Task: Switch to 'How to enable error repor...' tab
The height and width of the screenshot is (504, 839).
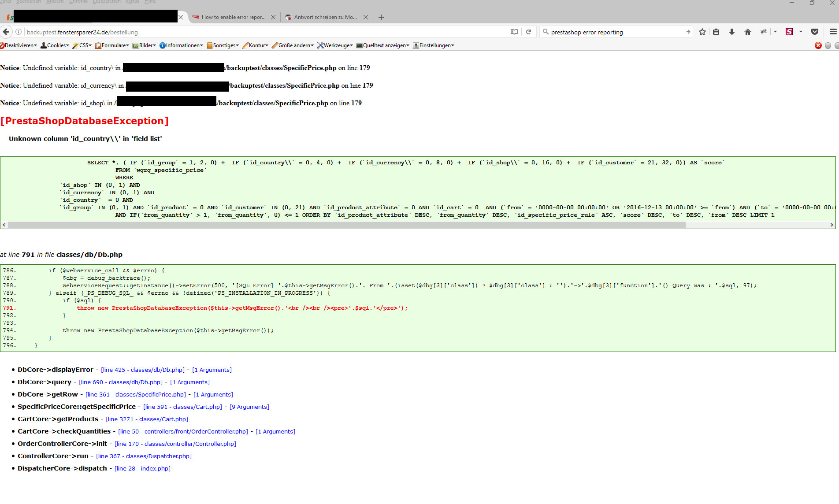Action: pyautogui.click(x=233, y=17)
